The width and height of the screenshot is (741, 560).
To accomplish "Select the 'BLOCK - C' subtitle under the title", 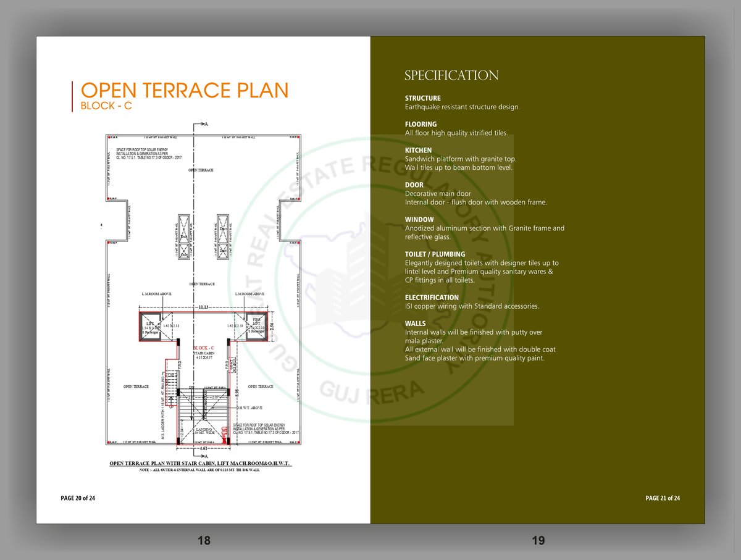I will 106,106.
